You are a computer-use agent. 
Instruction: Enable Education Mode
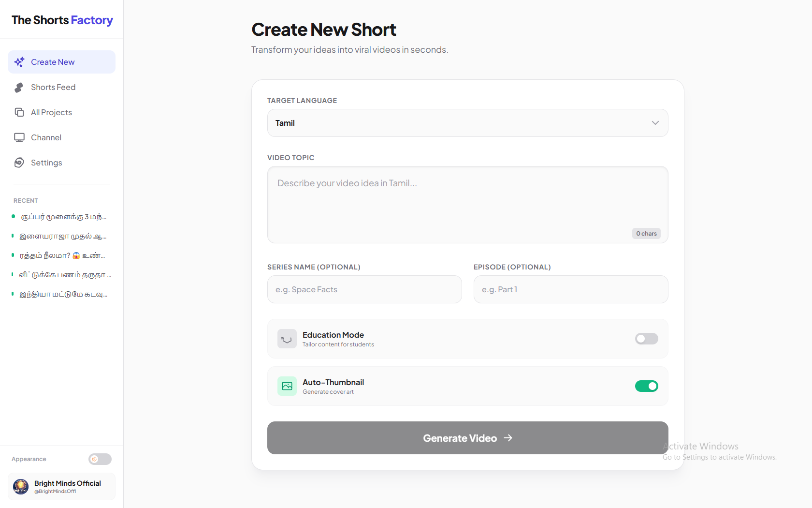point(647,339)
